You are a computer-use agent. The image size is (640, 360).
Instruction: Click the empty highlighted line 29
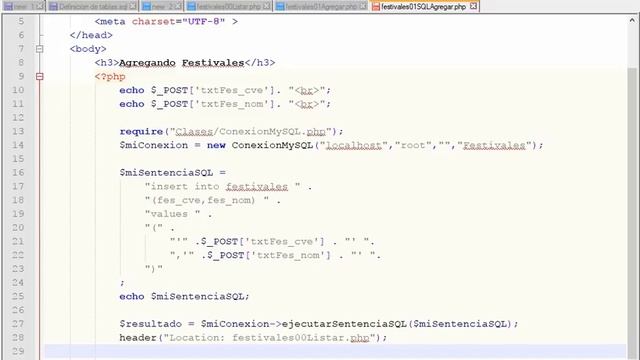point(335,351)
